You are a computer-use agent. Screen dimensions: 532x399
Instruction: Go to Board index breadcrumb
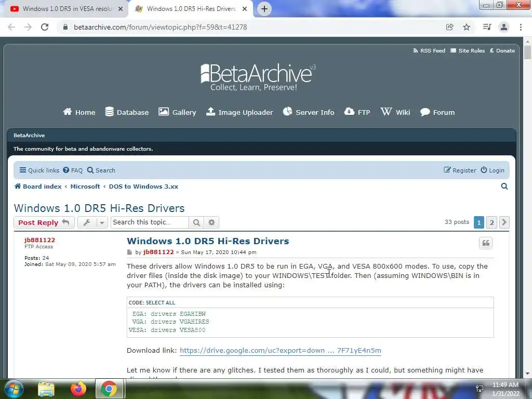(x=38, y=187)
